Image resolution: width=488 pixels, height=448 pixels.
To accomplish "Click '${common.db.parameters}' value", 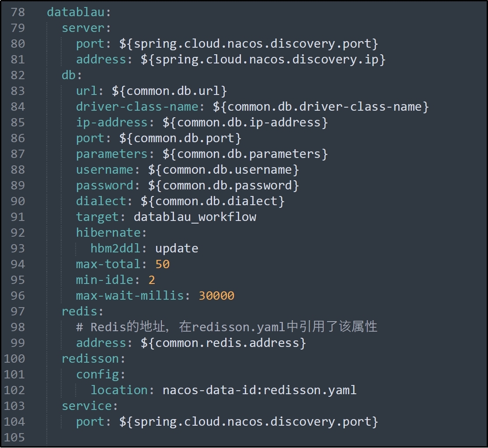I will 245,154.
